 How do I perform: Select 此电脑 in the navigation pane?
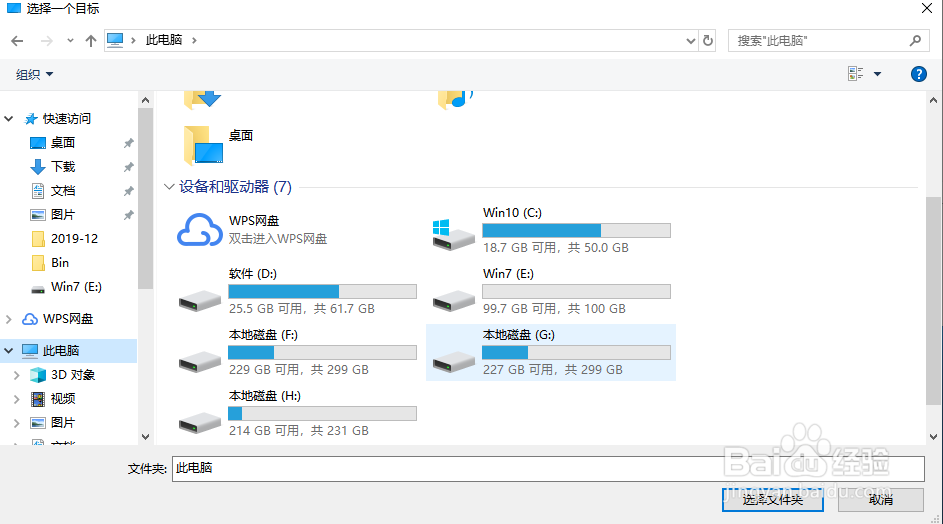point(61,351)
